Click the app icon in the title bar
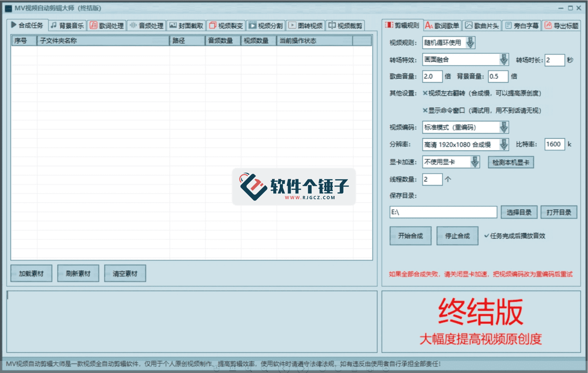Image resolution: width=588 pixels, height=373 pixels. (x=8, y=8)
